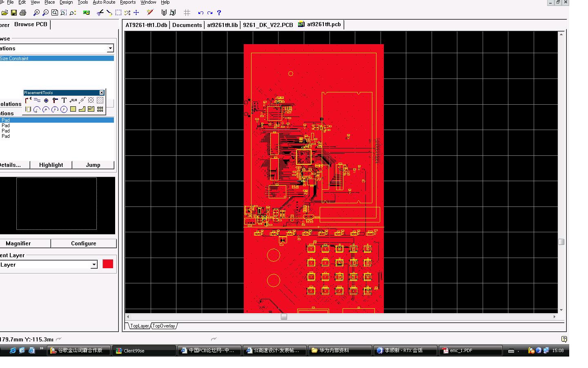Cut the selection with the scissors icon
The height and width of the screenshot is (368, 588).
coord(100,13)
